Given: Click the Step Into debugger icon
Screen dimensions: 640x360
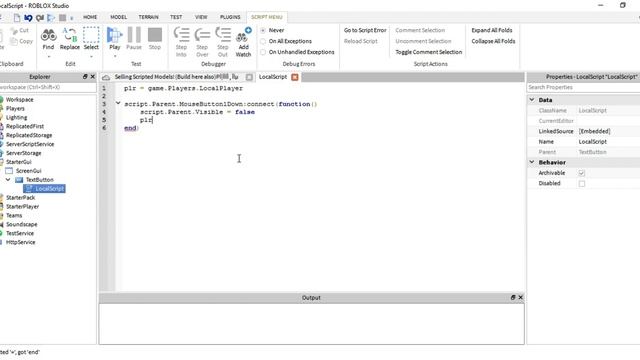Looking at the screenshot, I should 181,35.
